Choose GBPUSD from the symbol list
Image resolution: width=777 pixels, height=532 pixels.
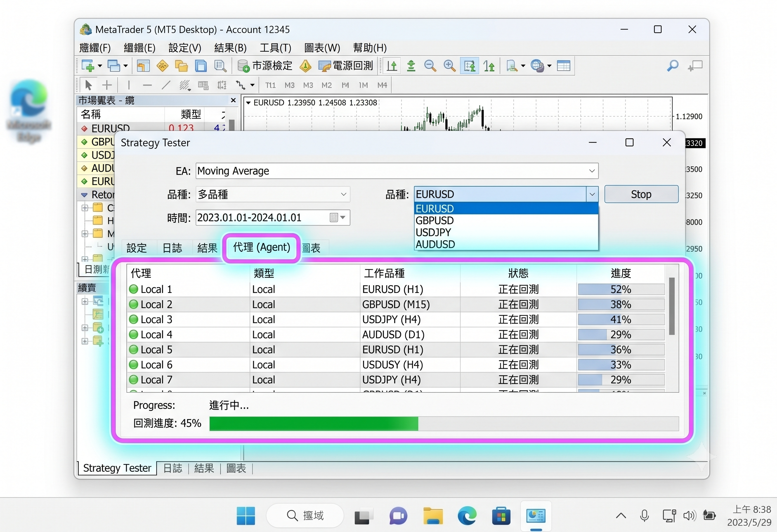pyautogui.click(x=506, y=220)
